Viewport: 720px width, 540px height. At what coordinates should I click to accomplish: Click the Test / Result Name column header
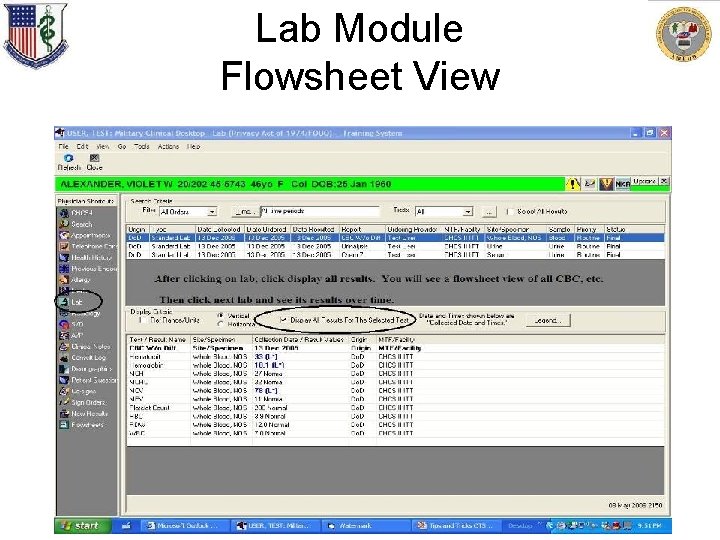(x=158, y=340)
